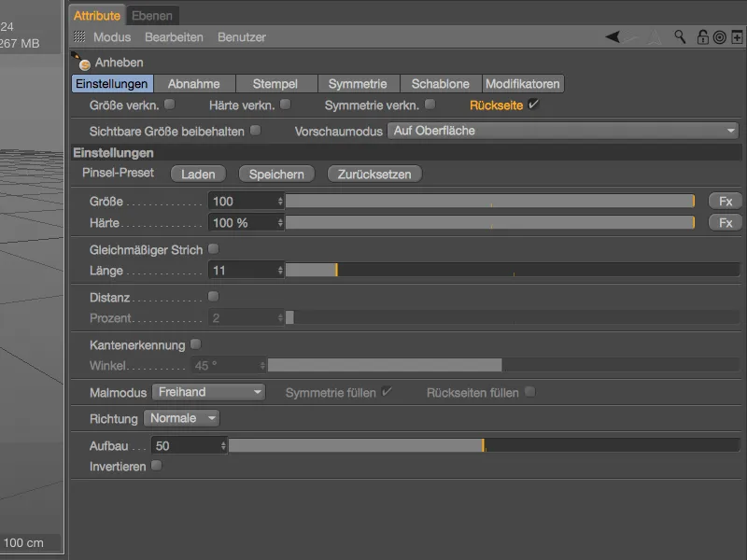Viewport: 747px width, 560px height.
Task: Open the Richtung Normale dropdown
Action: [x=181, y=418]
